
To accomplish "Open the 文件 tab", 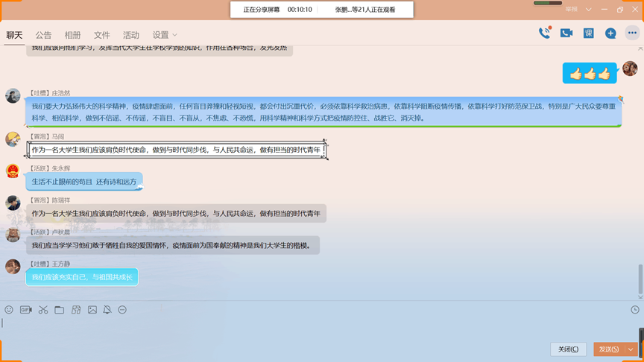I will coord(102,35).
